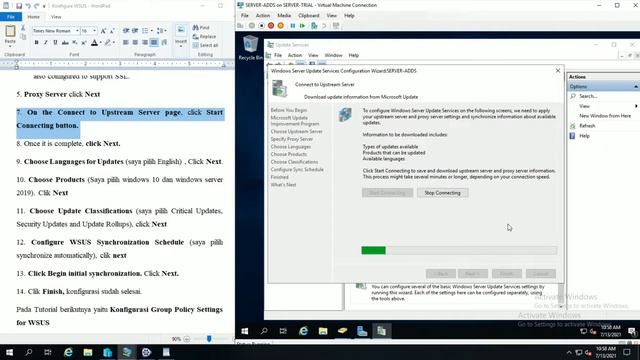Open the bullet list style dropdown arrow

pyautogui.click(x=151, y=31)
